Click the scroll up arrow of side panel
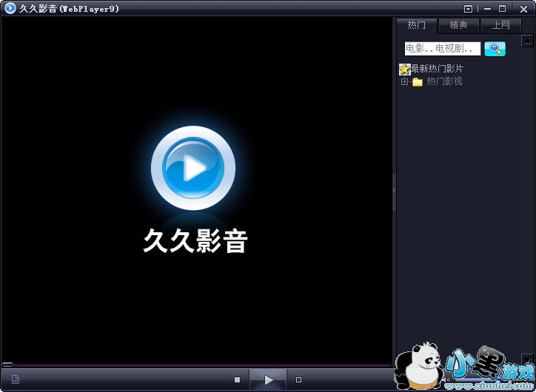Image resolution: width=536 pixels, height=392 pixels. tap(527, 41)
